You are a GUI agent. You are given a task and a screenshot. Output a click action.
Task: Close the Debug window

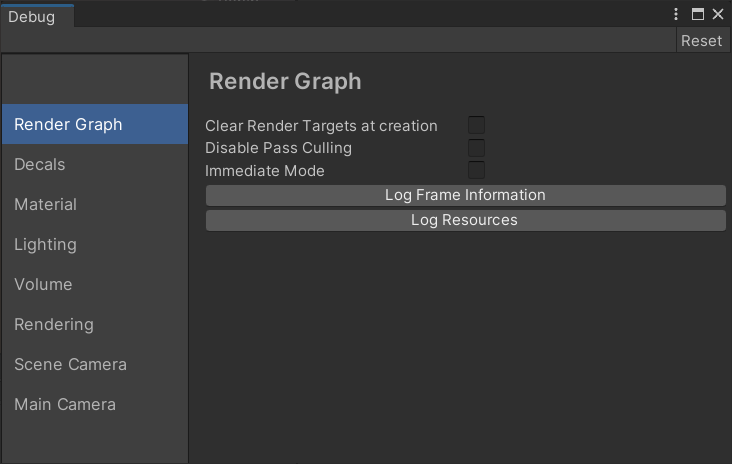coord(717,14)
